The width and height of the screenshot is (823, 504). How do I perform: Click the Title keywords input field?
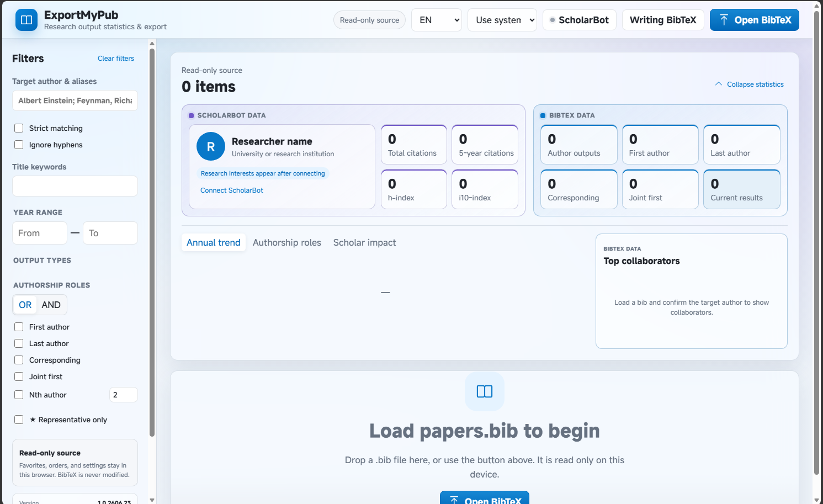point(75,186)
